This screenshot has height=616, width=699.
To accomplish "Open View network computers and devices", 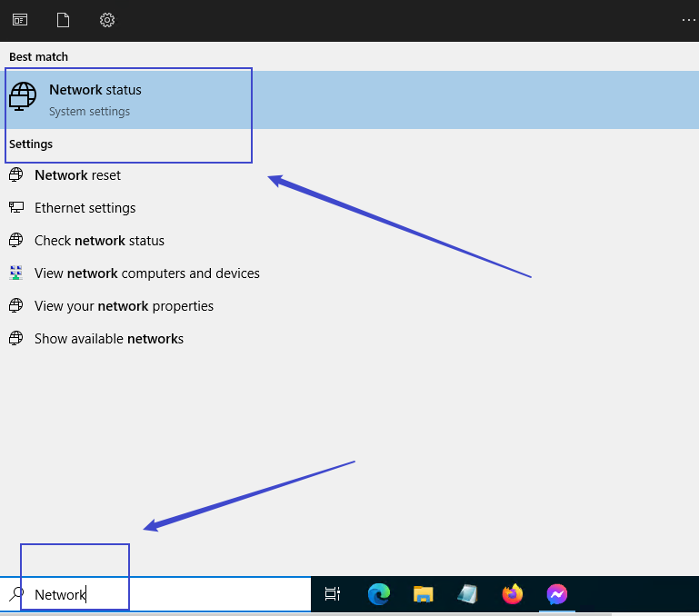I will pyautogui.click(x=146, y=273).
